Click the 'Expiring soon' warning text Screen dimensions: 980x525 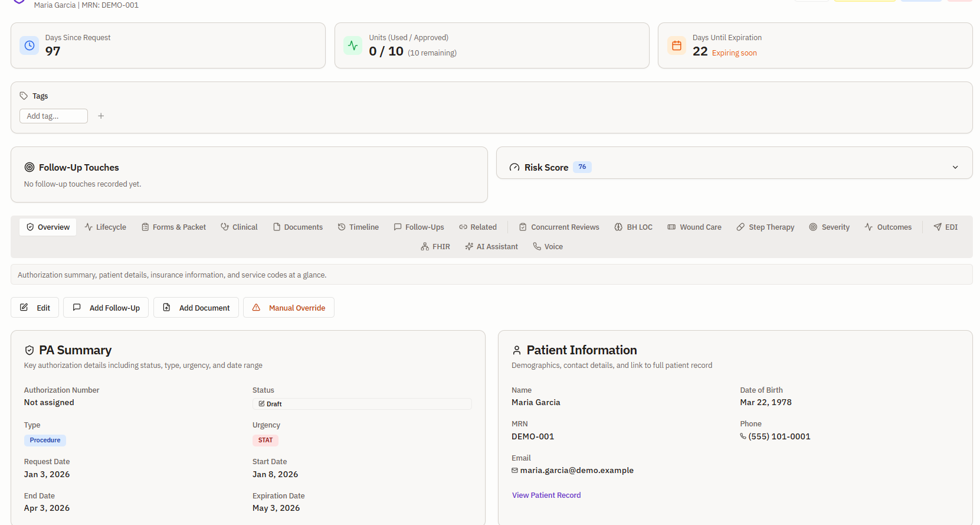tap(735, 53)
